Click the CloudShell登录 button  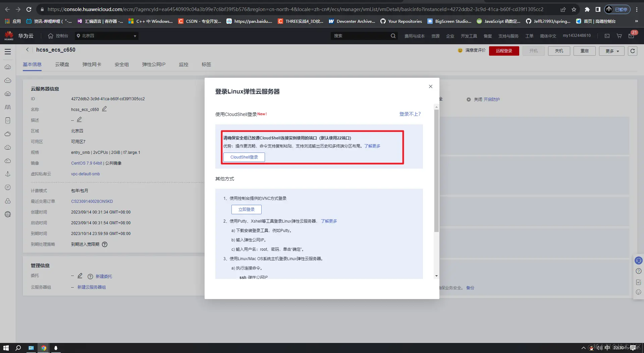244,157
